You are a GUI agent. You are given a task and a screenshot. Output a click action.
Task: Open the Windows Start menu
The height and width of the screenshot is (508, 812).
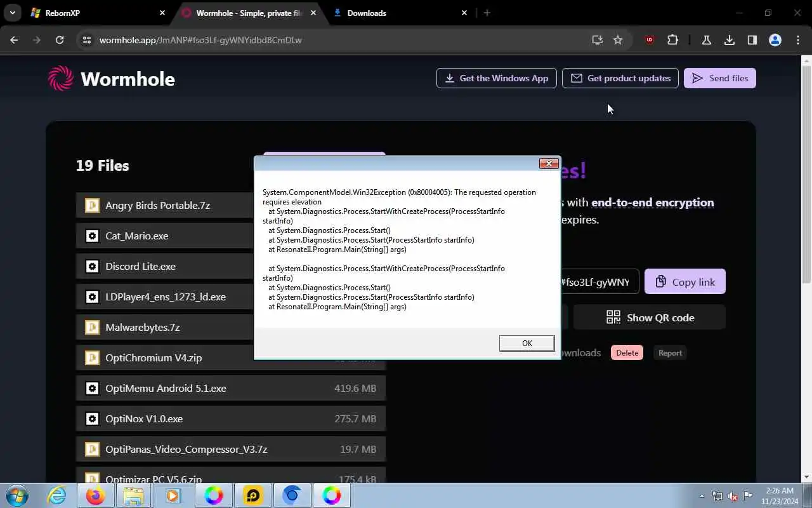[x=17, y=495]
